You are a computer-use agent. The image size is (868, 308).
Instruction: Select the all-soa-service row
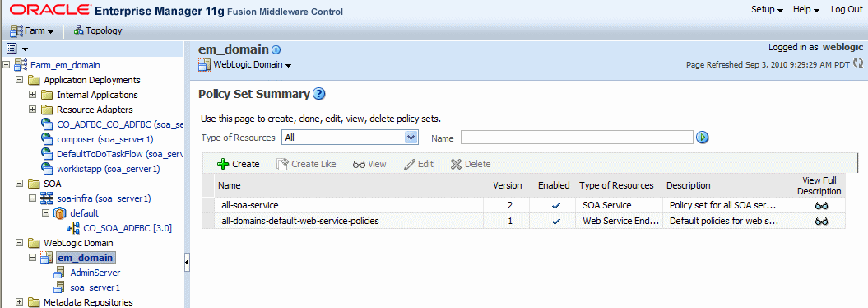coord(523,205)
